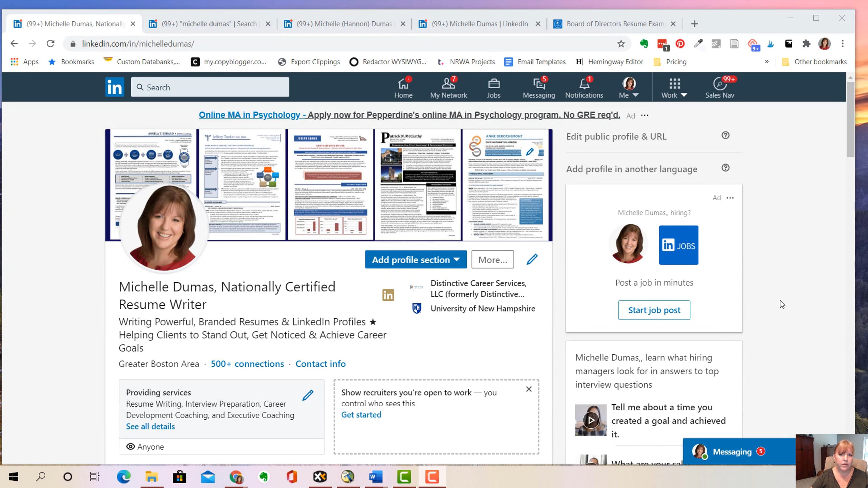The image size is (868, 488).
Task: Open banner ad options ellipsis
Action: click(x=644, y=115)
